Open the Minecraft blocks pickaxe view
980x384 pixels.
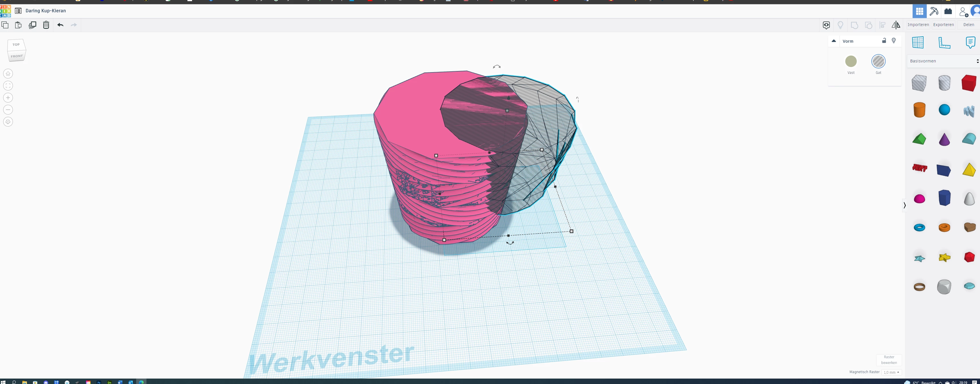coord(934,11)
